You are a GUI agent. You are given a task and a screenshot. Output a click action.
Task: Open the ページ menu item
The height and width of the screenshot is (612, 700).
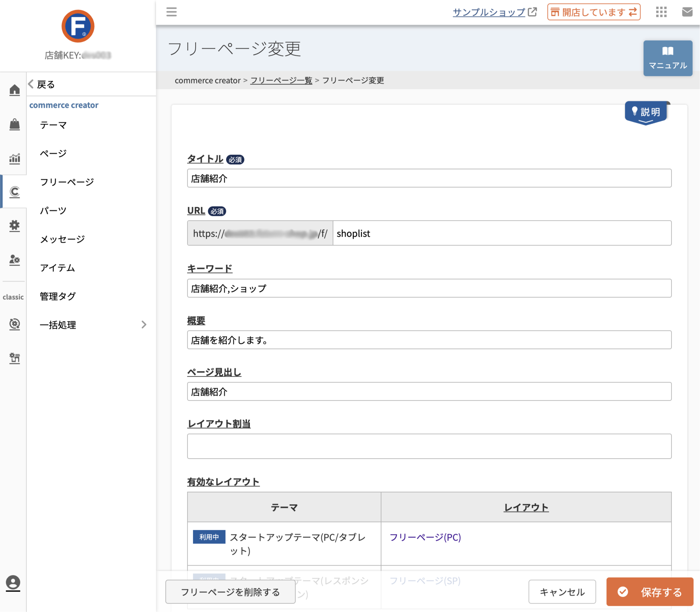53,153
